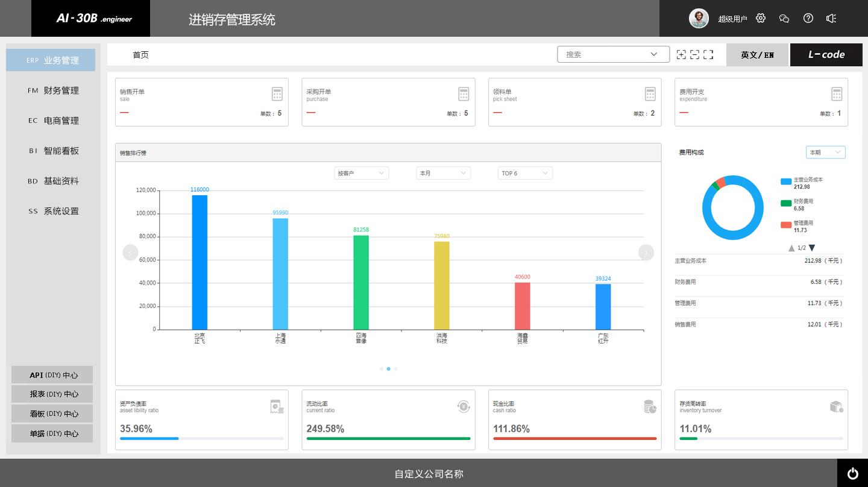Click the minus frame zoom-out icon
The height and width of the screenshot is (487, 868).
tap(694, 54)
